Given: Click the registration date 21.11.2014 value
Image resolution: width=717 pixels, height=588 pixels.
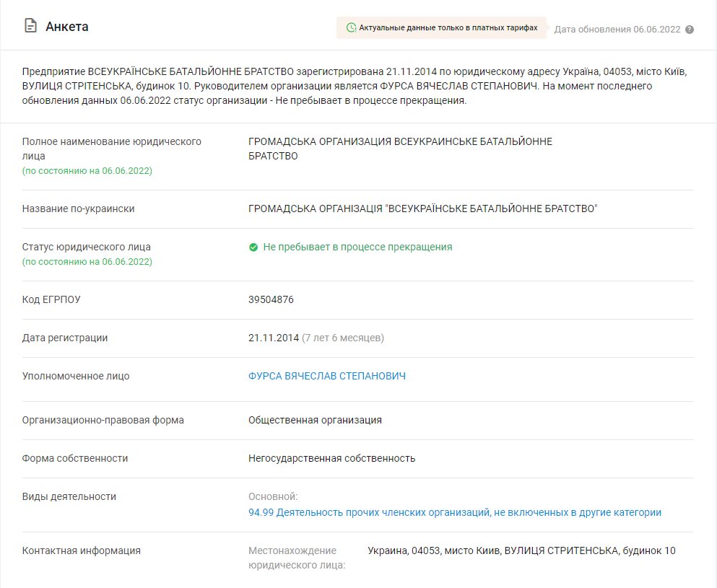Looking at the screenshot, I should 273,338.
